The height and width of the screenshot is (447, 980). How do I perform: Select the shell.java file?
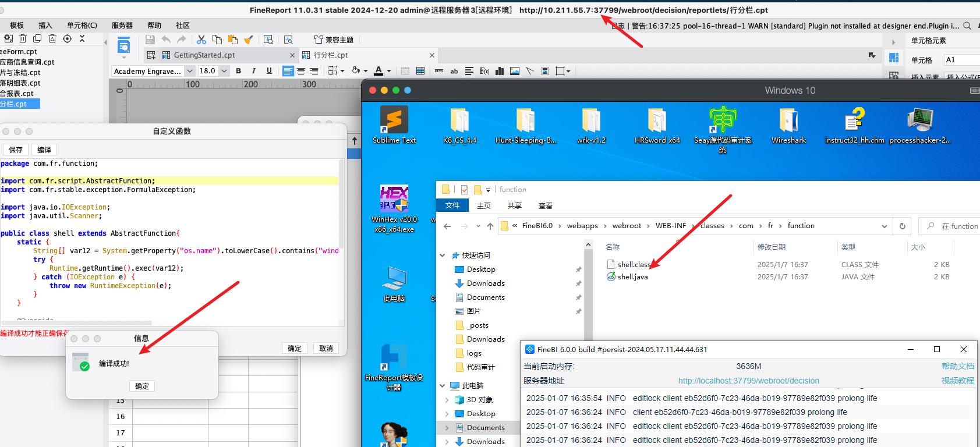[632, 277]
